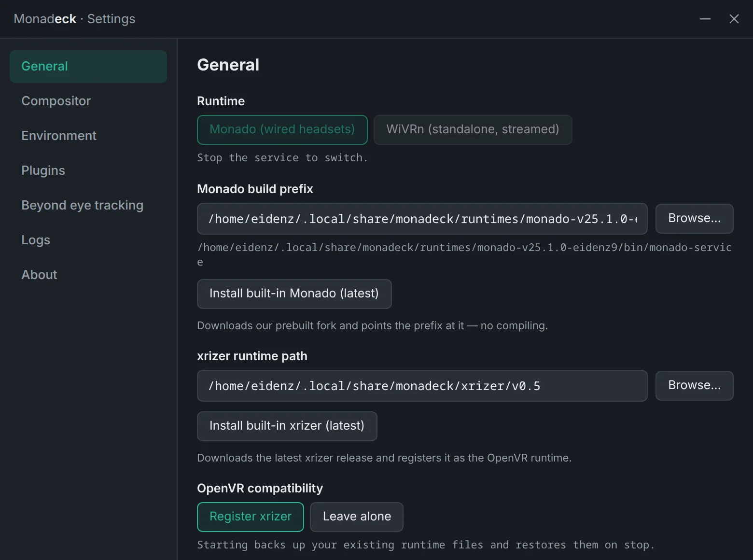
Task: Select WiVRn (standalone, streamed) runtime
Action: (473, 130)
